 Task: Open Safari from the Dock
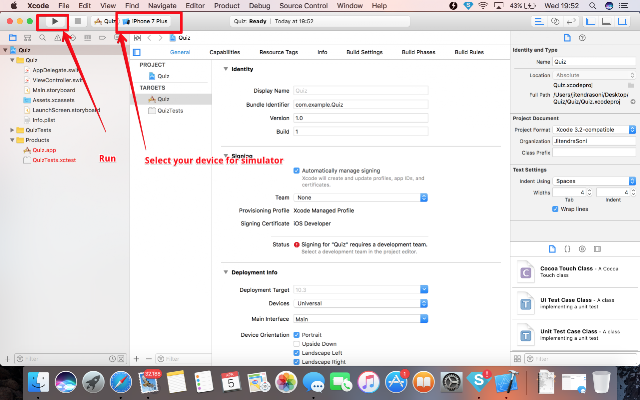(120, 383)
